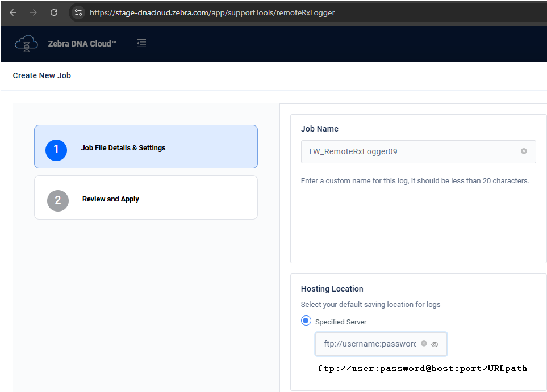The image size is (547, 392).
Task: Clear the Job Name using its X icon
Action: (524, 151)
